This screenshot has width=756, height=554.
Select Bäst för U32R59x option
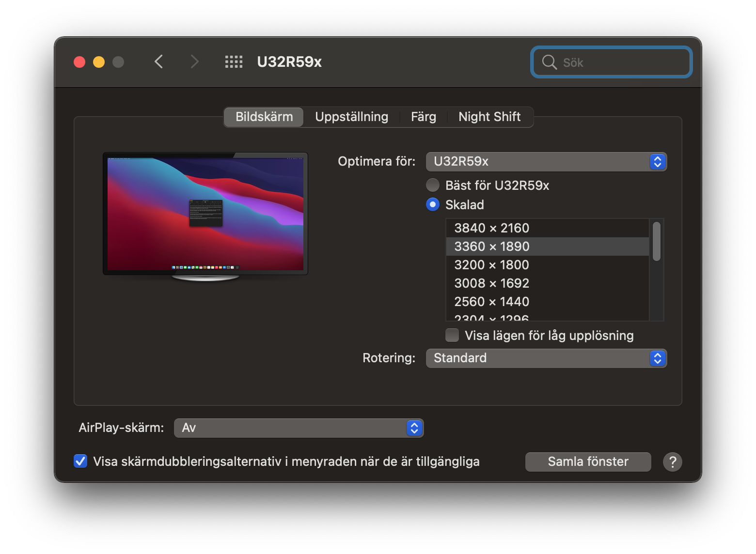[x=432, y=185]
